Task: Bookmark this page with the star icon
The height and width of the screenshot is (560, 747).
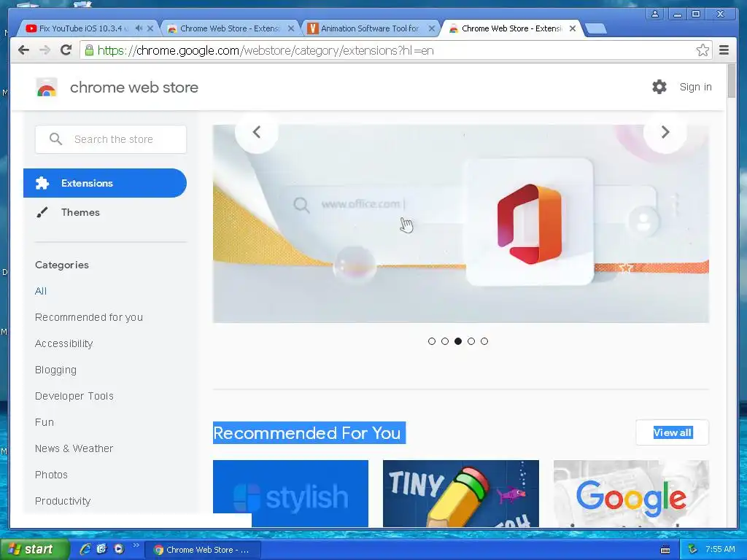Action: [703, 50]
